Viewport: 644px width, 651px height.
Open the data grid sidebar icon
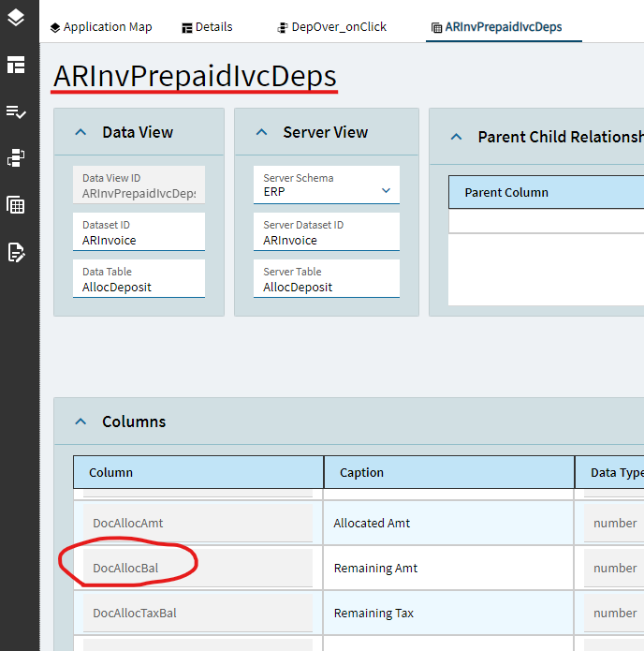click(16, 204)
